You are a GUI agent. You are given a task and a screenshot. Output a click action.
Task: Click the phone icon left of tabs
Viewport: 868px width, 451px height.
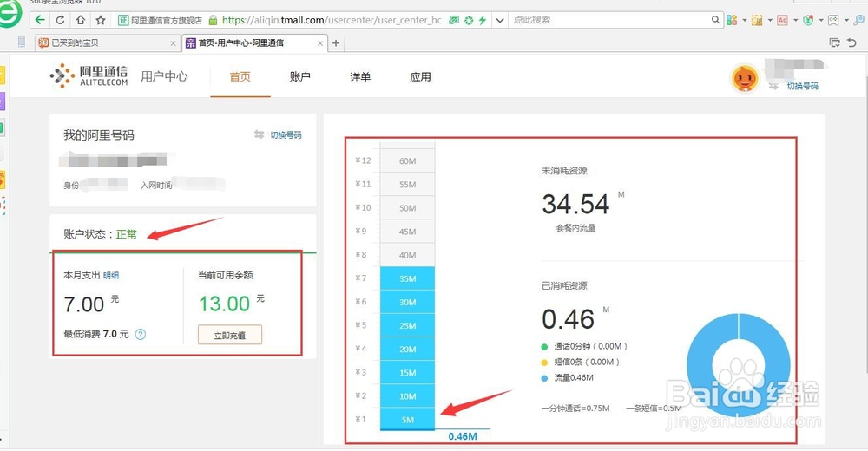point(22,42)
